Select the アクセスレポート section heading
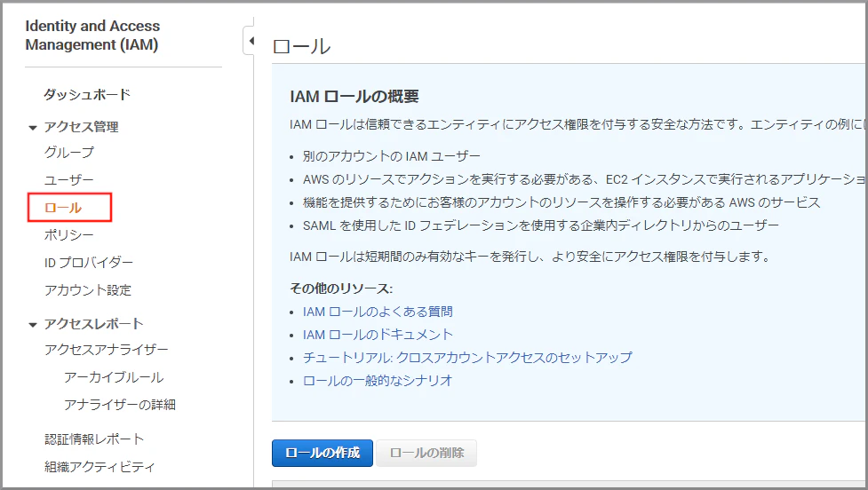This screenshot has width=868, height=490. pos(93,323)
